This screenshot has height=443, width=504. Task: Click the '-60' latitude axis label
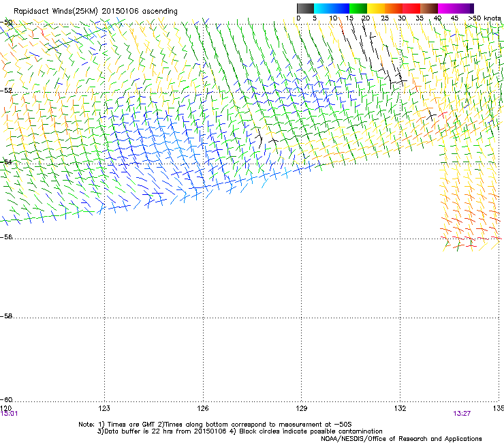pos(6,399)
